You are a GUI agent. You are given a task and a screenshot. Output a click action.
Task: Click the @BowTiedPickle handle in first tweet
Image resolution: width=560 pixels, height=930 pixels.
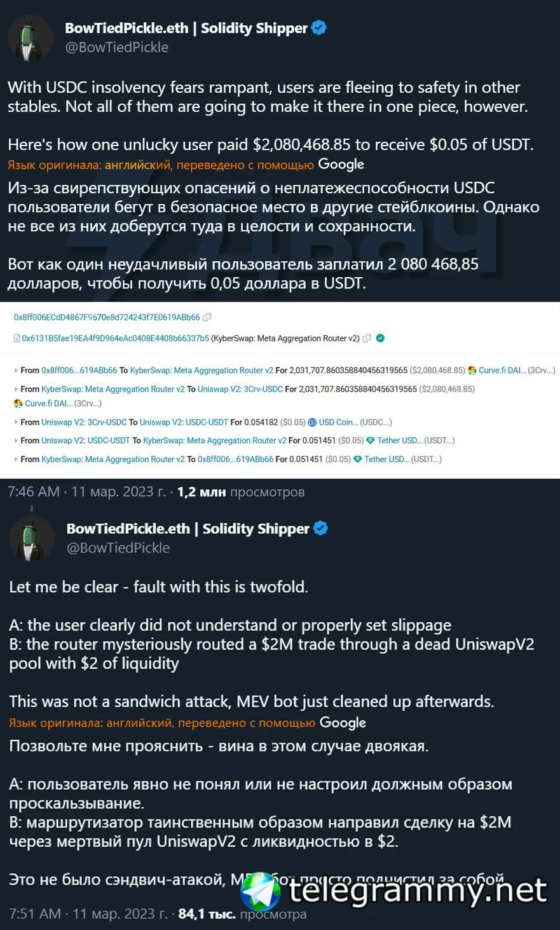116,48
